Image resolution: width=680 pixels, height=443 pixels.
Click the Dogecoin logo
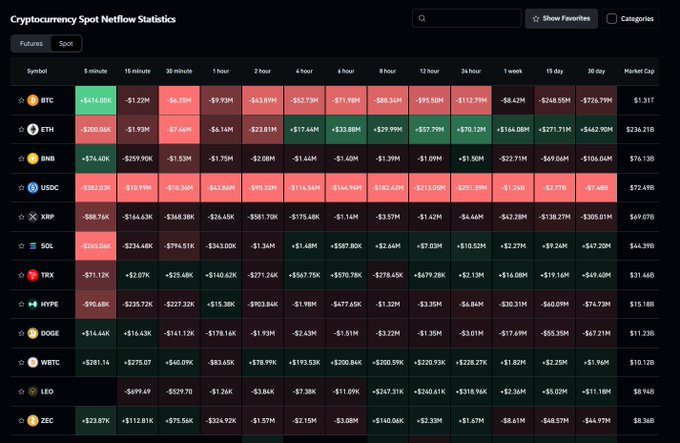pyautogui.click(x=33, y=333)
